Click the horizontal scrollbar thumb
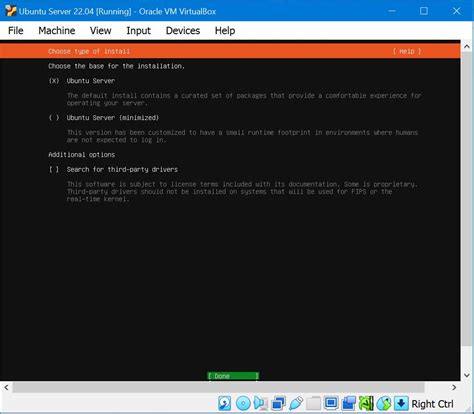474x414 pixels. [218, 387]
